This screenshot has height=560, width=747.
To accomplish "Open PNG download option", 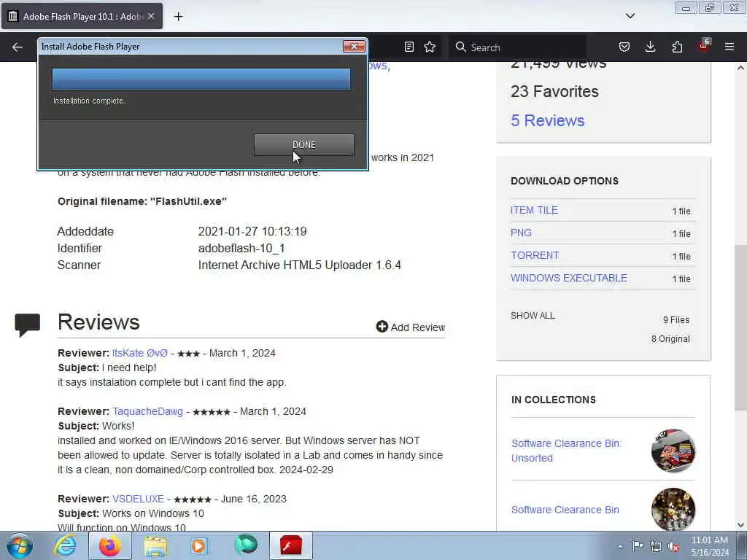I will point(521,233).
